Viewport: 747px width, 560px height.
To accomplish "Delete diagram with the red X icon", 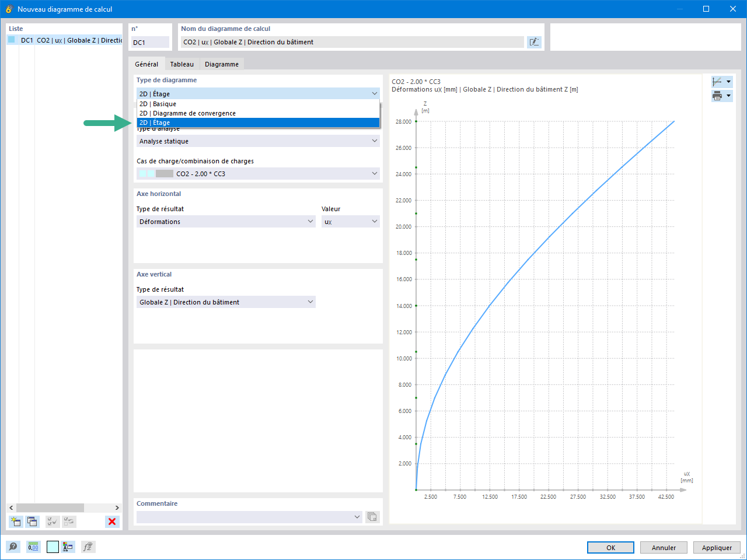I will pyautogui.click(x=112, y=521).
